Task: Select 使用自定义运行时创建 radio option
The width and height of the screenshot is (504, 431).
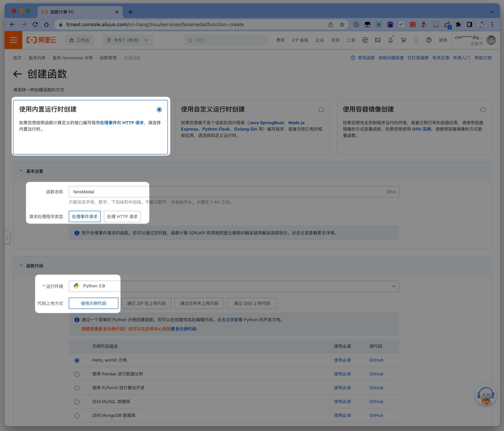Action: [321, 110]
